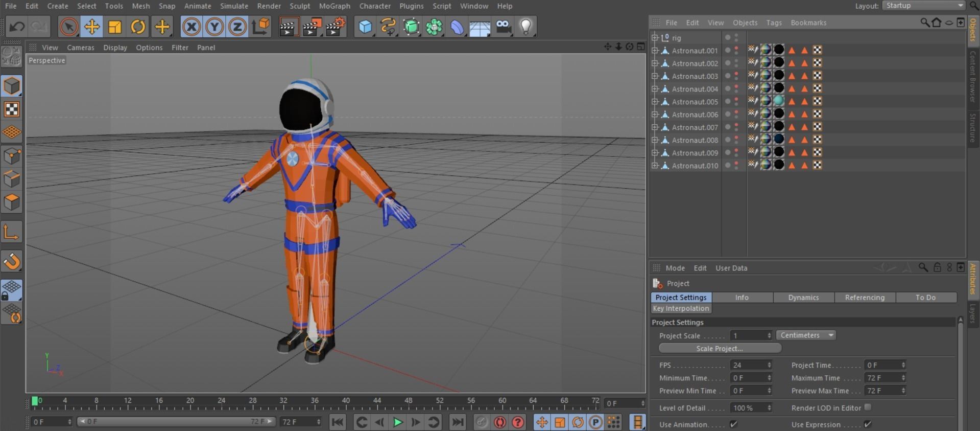Switch to Model mode in left palette
This screenshot has width=980, height=431.
click(12, 86)
